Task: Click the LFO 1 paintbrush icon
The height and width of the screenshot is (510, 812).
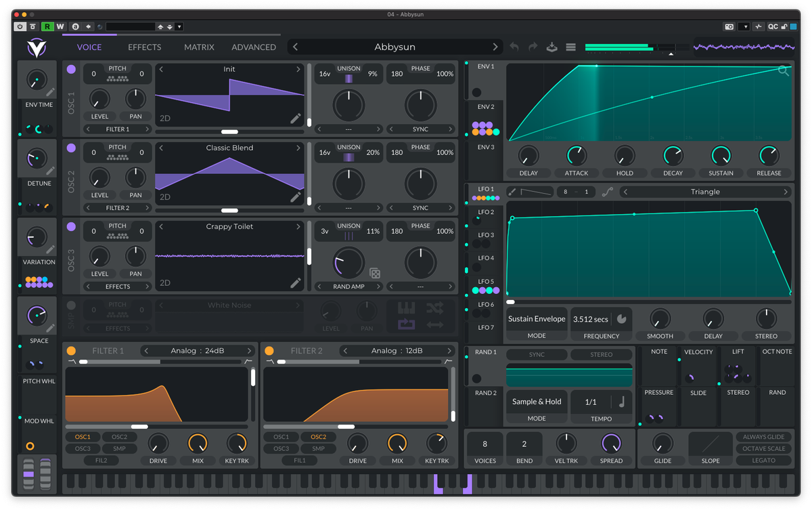Action: (512, 192)
